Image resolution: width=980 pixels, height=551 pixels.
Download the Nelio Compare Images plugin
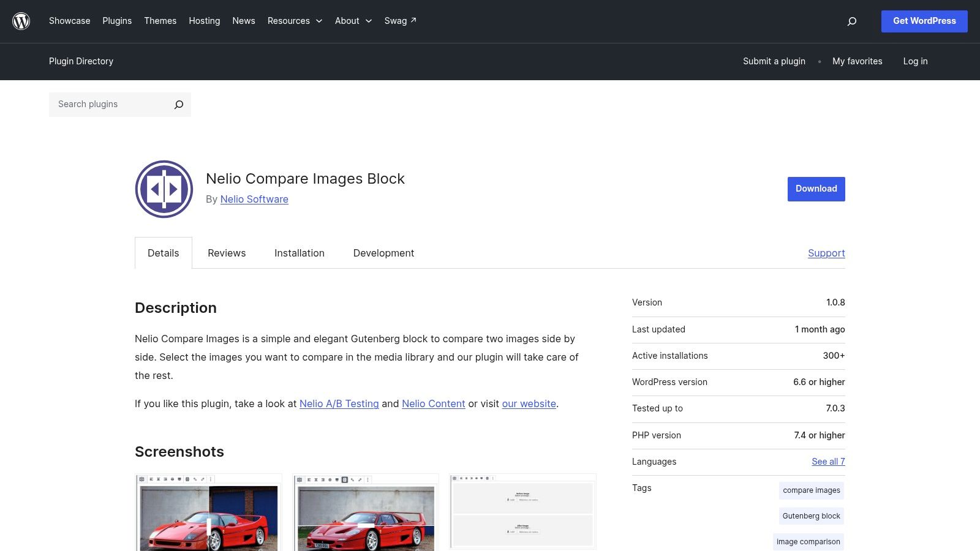tap(816, 189)
